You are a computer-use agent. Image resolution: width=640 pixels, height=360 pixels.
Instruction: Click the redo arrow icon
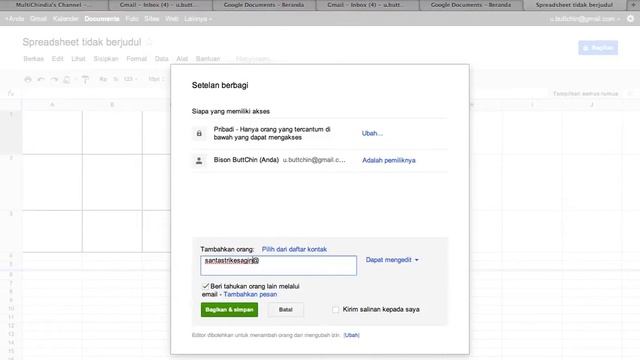pyautogui.click(x=54, y=79)
